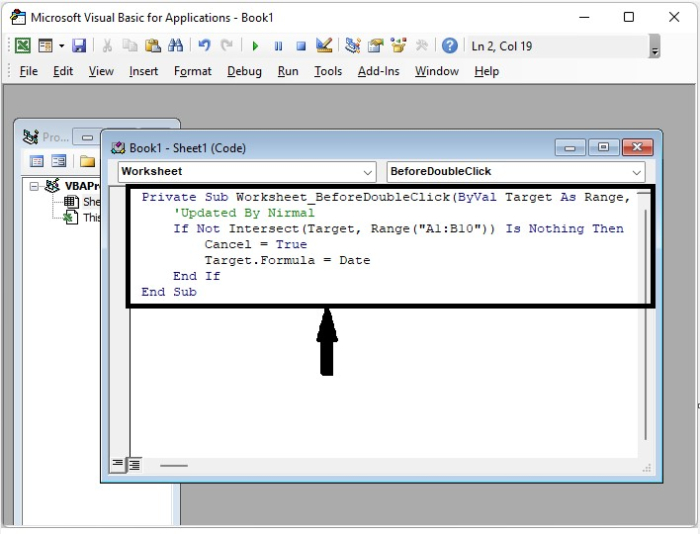
Task: Open the Project Explorer toolbar icon
Action: [352, 46]
